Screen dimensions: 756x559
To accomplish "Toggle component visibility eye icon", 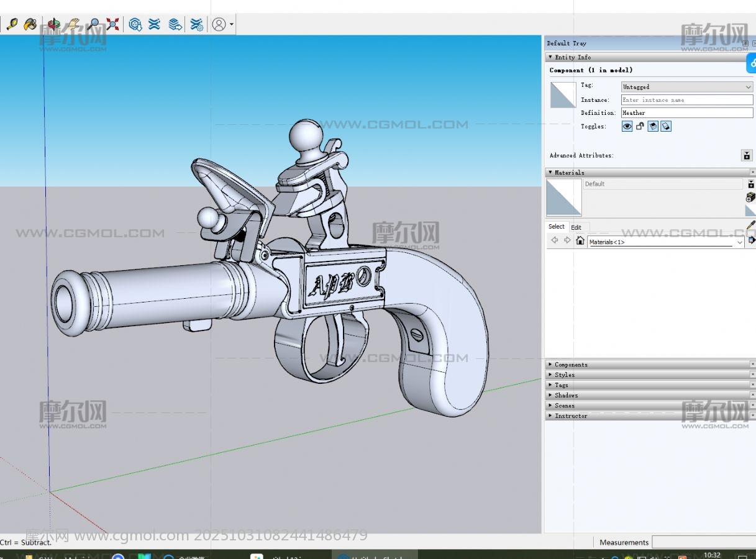I will point(627,127).
